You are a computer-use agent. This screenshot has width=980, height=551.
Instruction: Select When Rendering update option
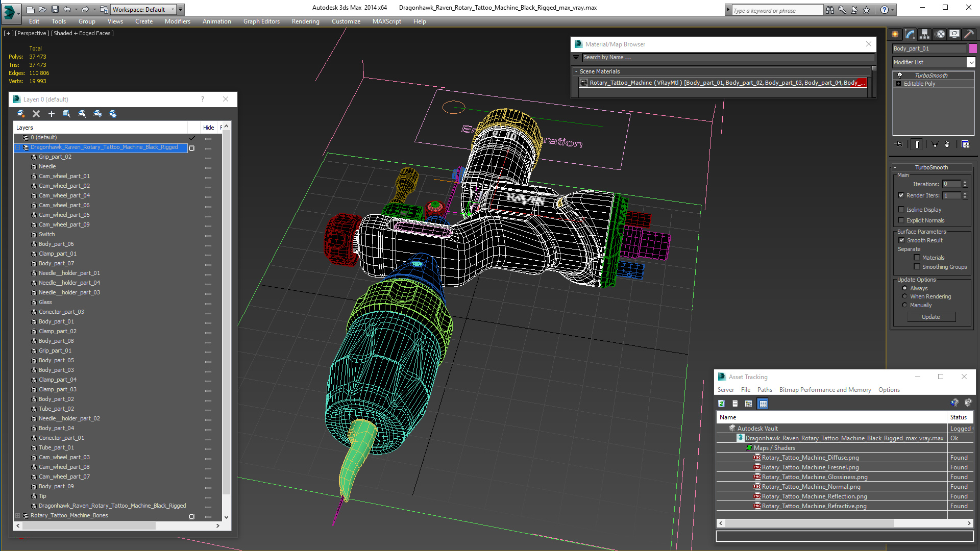905,296
